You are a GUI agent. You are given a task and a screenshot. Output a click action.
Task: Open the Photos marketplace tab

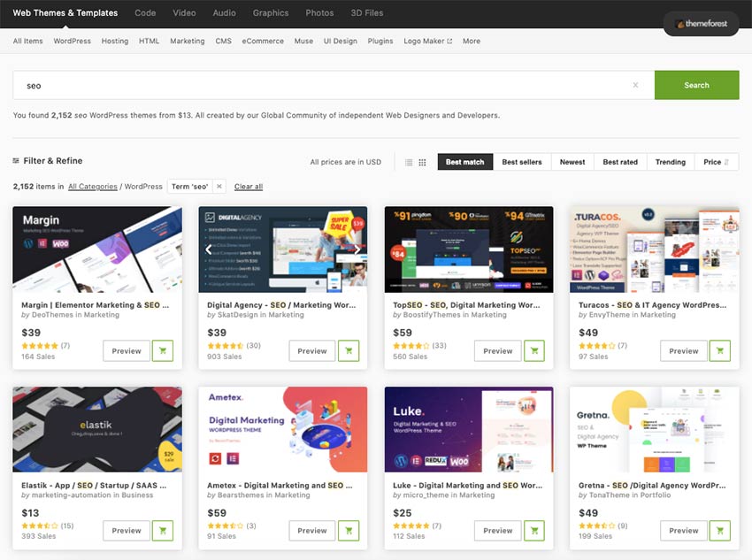319,13
